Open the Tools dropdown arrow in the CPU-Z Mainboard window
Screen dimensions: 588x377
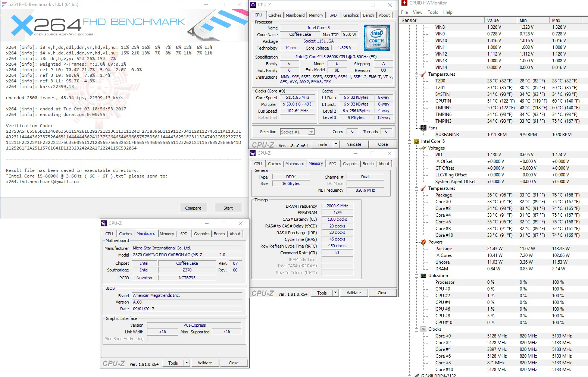coord(187,363)
